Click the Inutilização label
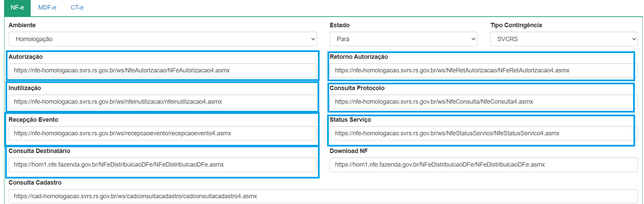644x204 pixels. (25, 88)
